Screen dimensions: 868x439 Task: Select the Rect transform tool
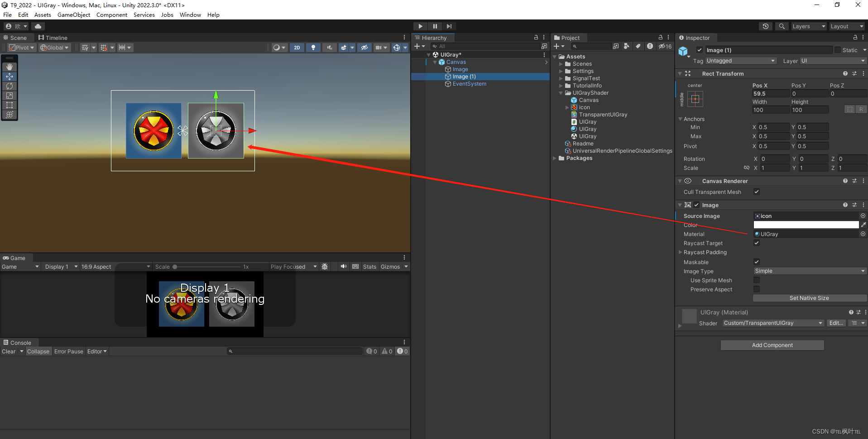pos(10,105)
